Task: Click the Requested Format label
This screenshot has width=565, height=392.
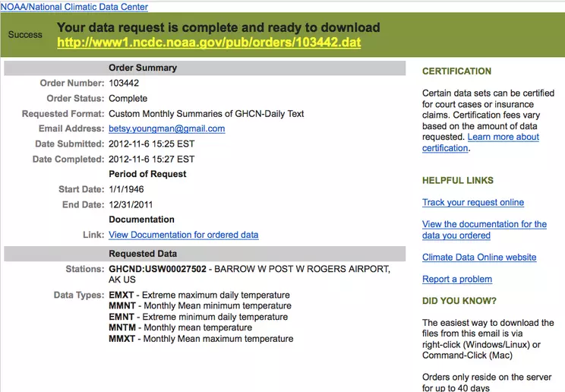Action: 63,114
